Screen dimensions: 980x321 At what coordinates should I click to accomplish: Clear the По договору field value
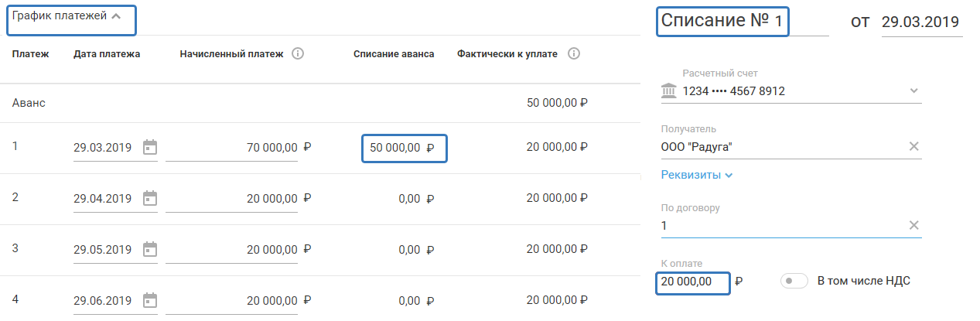[x=913, y=225]
